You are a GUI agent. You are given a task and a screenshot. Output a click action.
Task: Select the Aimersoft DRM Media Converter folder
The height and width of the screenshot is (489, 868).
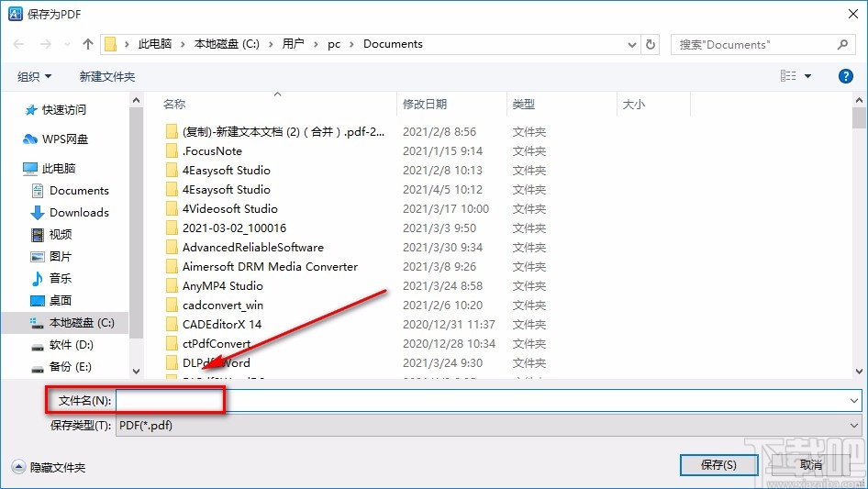pyautogui.click(x=262, y=266)
